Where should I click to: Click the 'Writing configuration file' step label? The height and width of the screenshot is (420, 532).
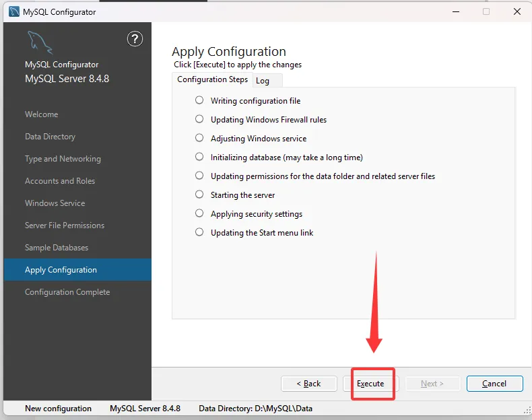(255, 101)
